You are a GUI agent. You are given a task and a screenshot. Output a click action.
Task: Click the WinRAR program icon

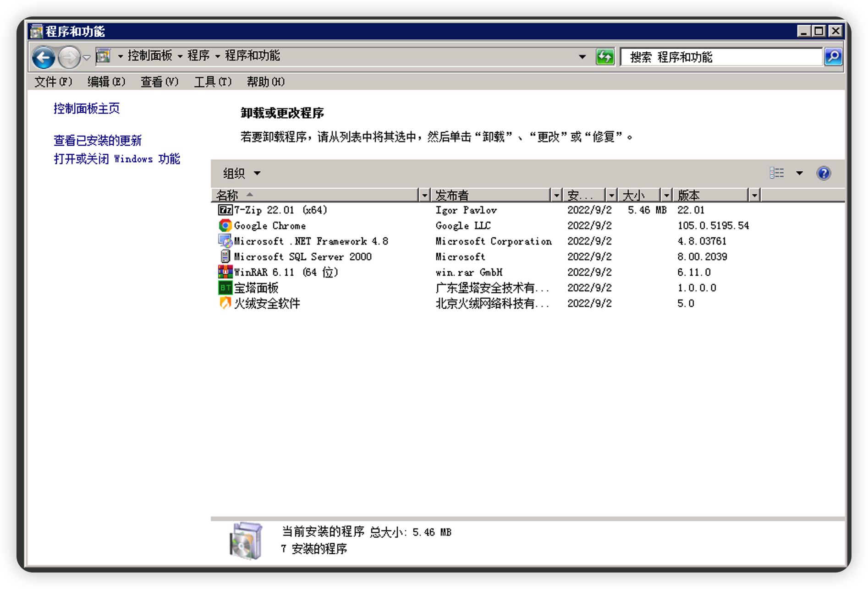click(x=225, y=272)
